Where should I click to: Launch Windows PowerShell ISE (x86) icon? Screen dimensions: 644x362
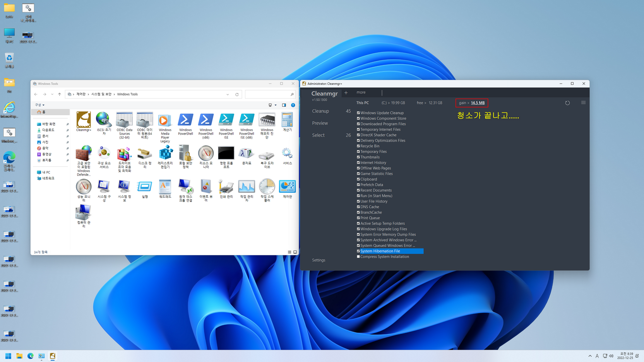click(247, 126)
